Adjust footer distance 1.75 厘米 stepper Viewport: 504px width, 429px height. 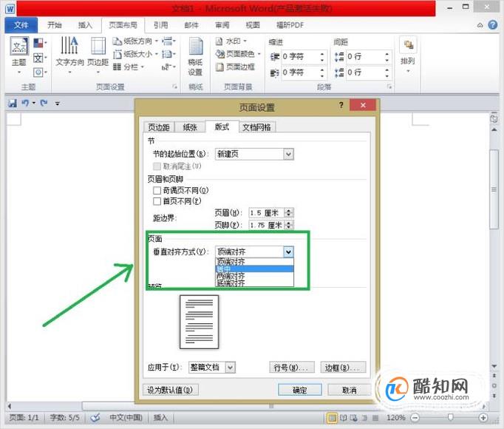289,225
